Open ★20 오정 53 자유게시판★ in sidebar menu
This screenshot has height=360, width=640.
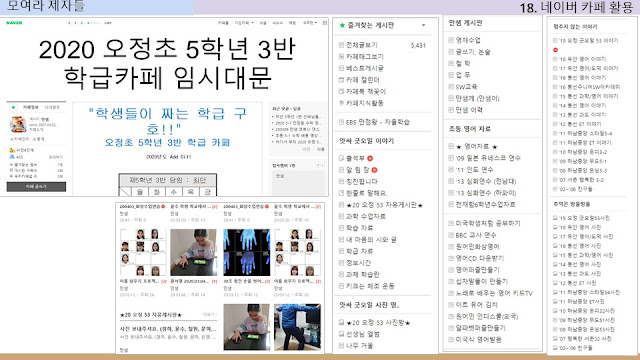click(x=384, y=205)
